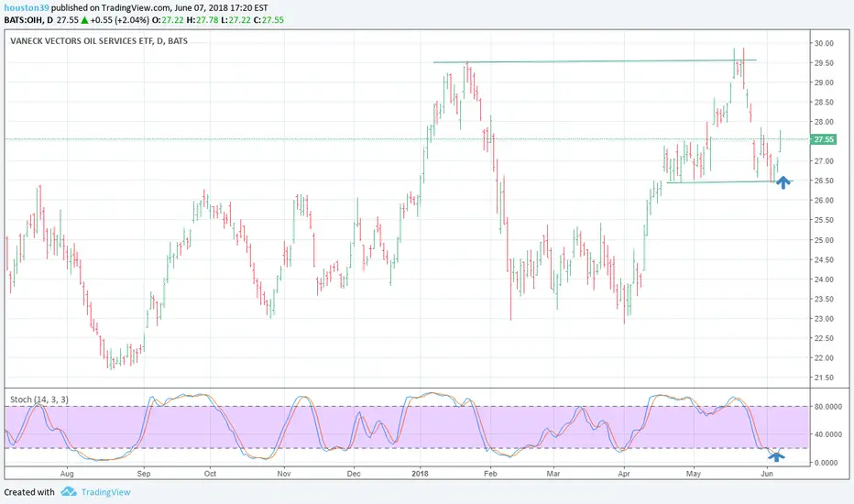
Task: Click the 21.50 price axis label
Action: [x=824, y=378]
